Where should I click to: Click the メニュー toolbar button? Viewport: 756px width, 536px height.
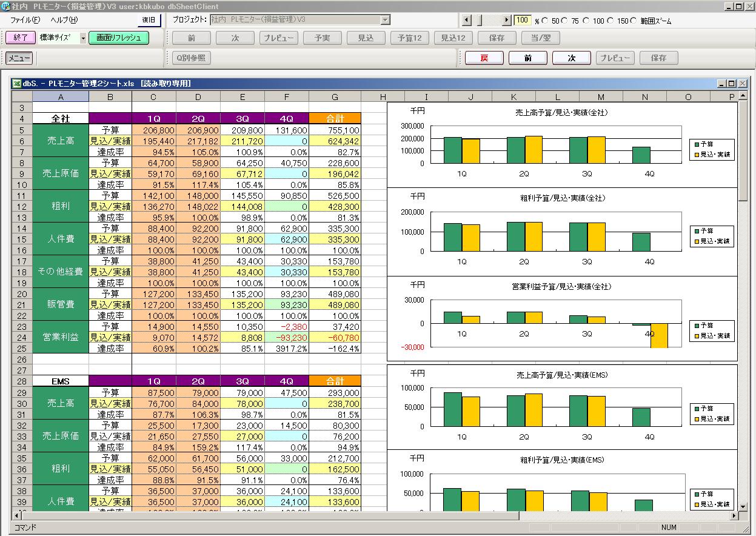19,58
